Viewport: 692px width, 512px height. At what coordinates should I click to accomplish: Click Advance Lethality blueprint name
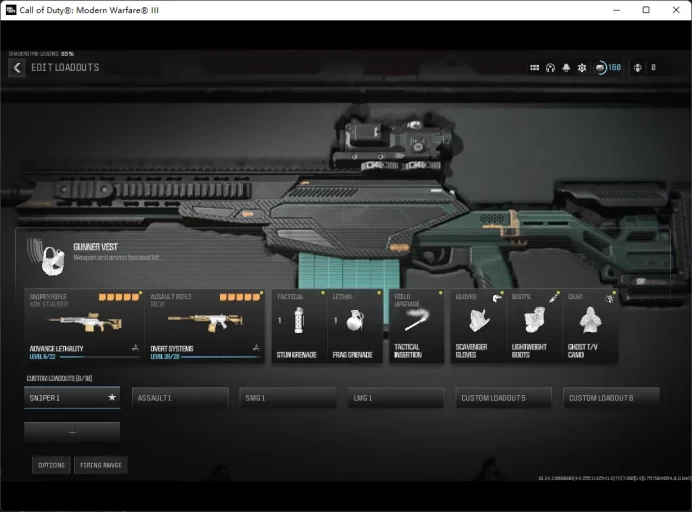(x=56, y=348)
